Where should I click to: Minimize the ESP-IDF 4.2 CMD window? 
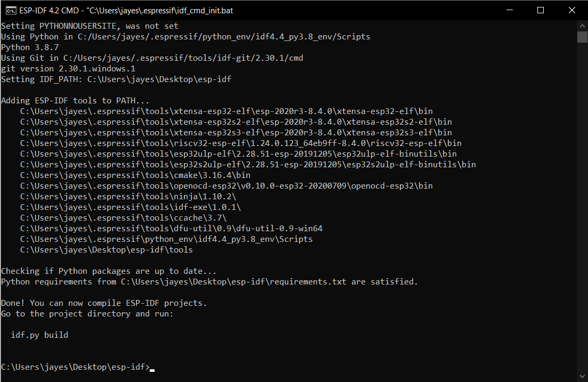point(509,10)
